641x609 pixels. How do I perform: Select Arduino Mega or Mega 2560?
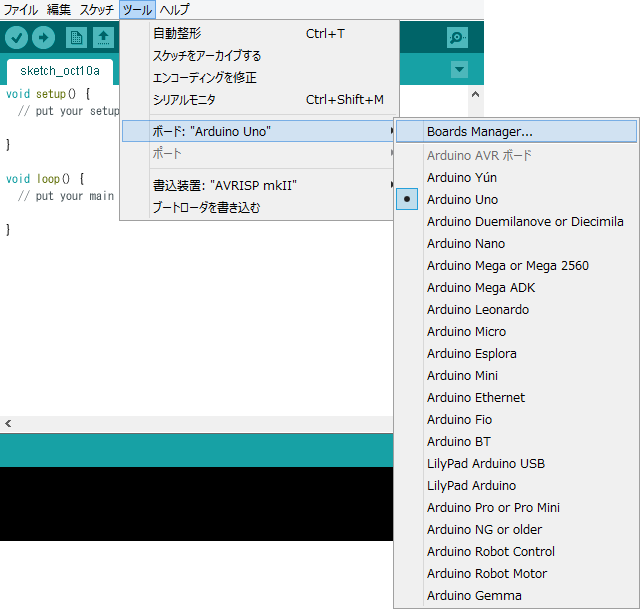[x=516, y=266]
